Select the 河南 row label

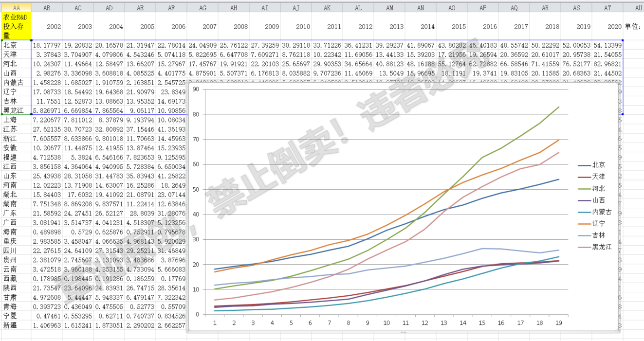point(16,185)
